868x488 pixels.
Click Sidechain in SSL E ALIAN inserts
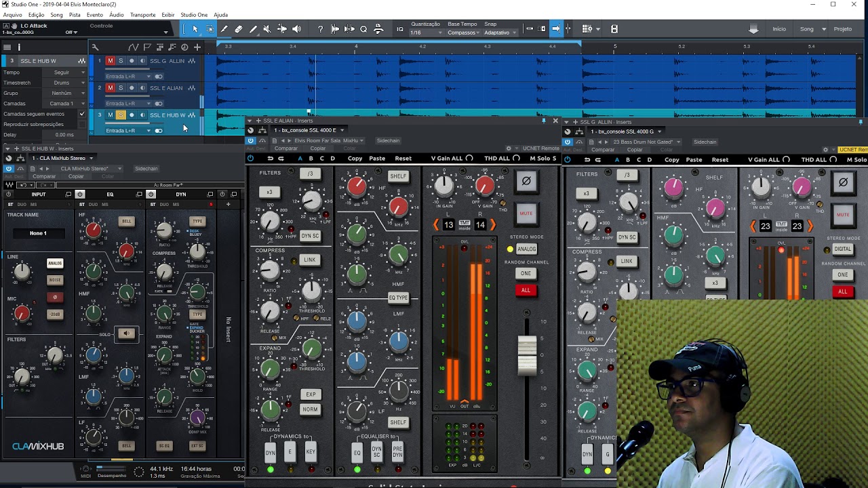point(388,141)
